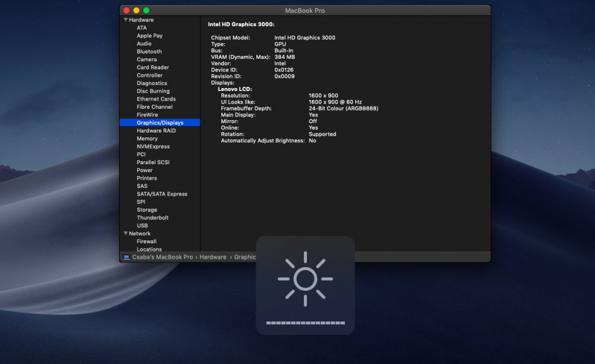Click the laptop icon in path bar
The image size is (595, 364).
tap(126, 257)
